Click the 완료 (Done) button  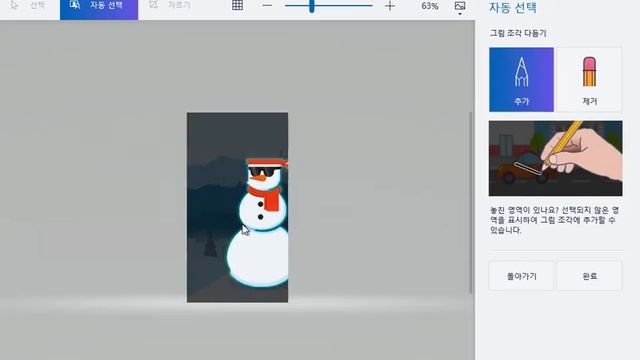pos(589,276)
